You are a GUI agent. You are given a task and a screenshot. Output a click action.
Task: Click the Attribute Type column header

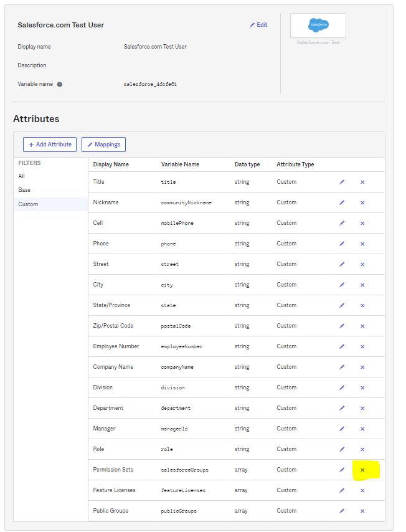point(295,164)
